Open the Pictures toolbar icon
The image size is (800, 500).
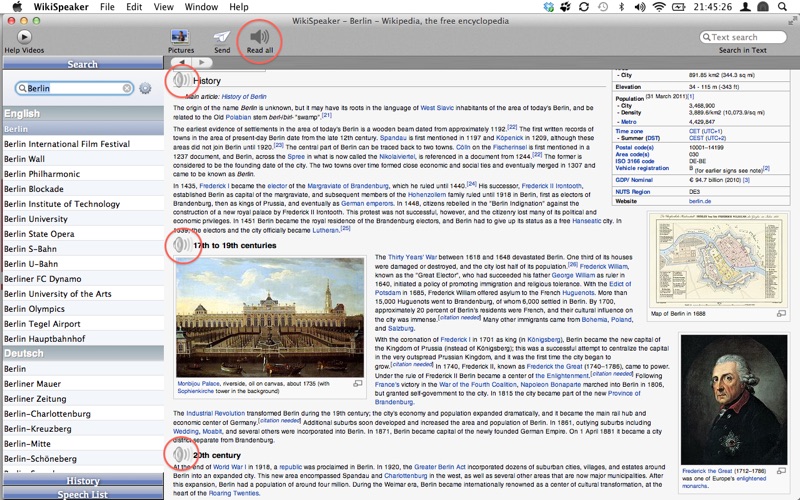point(182,37)
